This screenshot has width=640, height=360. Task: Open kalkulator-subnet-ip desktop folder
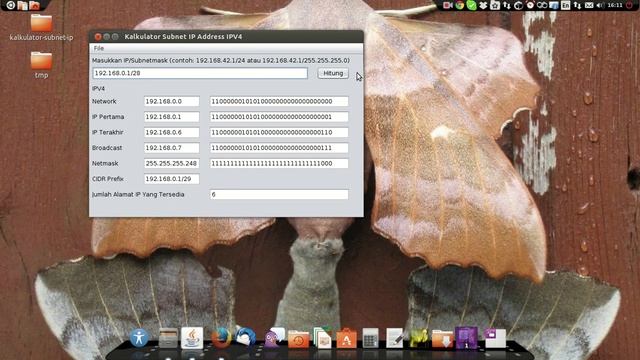point(41,27)
